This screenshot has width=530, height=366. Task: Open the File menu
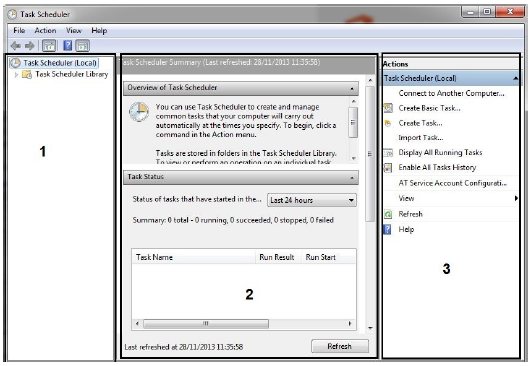coord(19,30)
